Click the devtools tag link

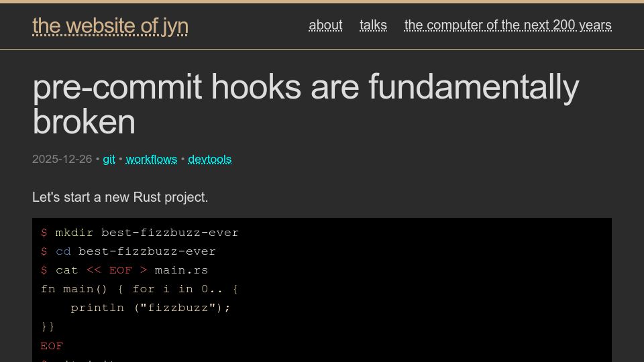pos(209,160)
